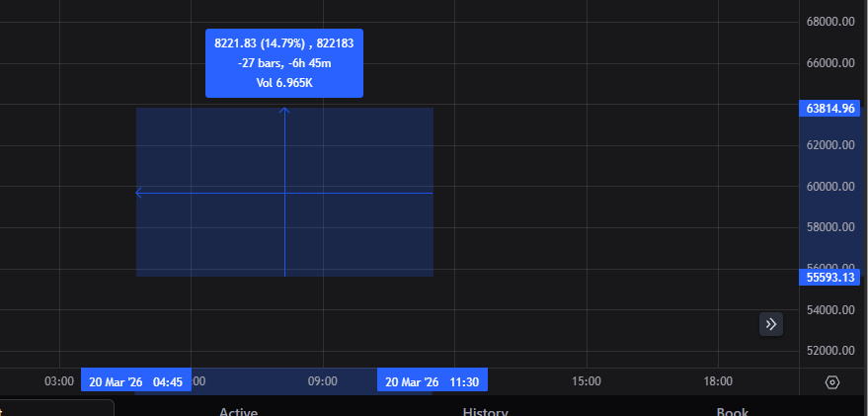
Task: Click the 09:00 time axis label
Action: [323, 381]
